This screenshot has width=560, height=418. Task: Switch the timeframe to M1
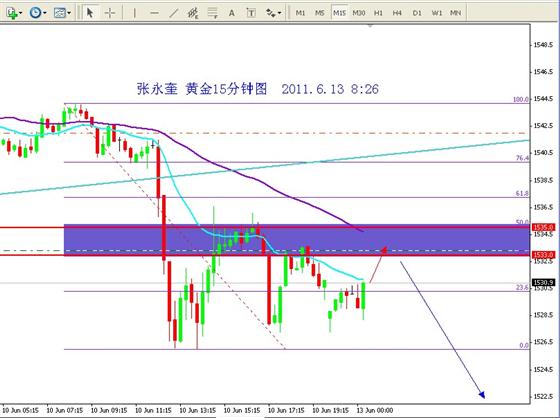pyautogui.click(x=300, y=13)
